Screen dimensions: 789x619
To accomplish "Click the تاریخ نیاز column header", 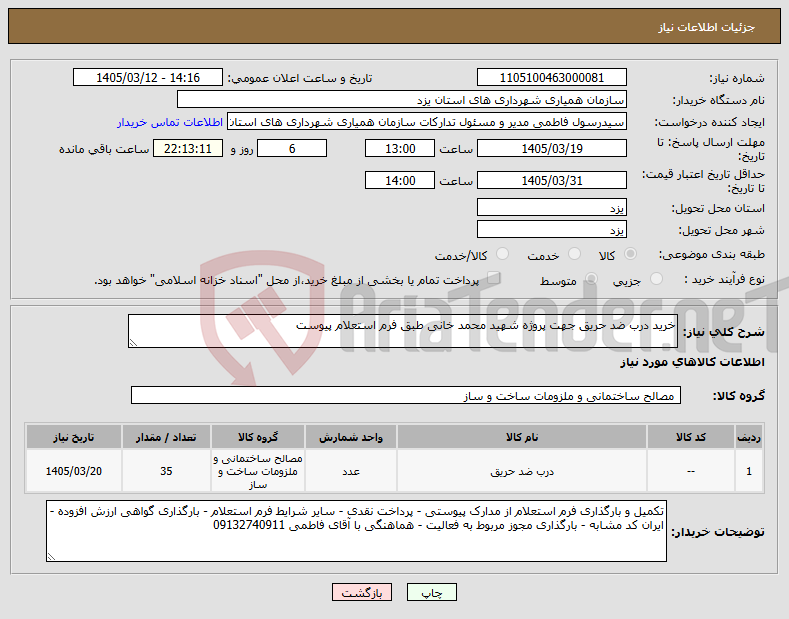I will pyautogui.click(x=73, y=437).
